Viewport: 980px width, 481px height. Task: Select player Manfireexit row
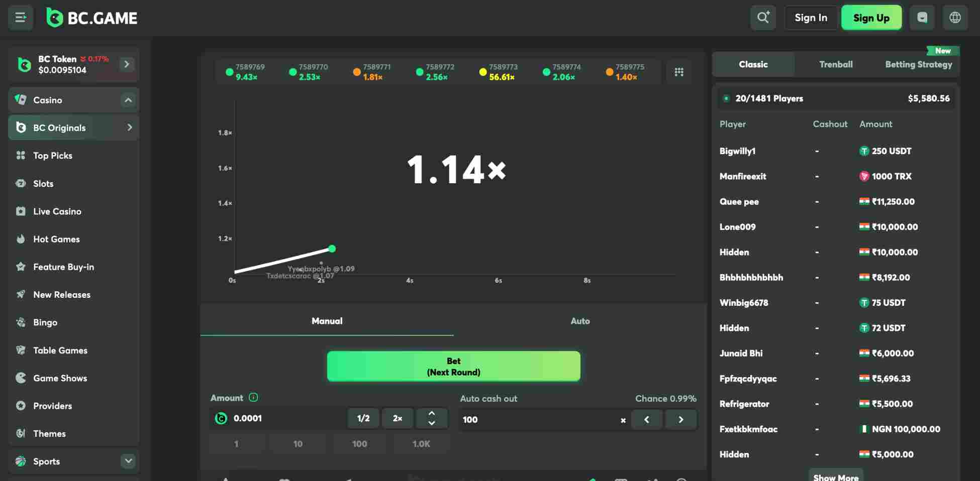click(x=835, y=176)
